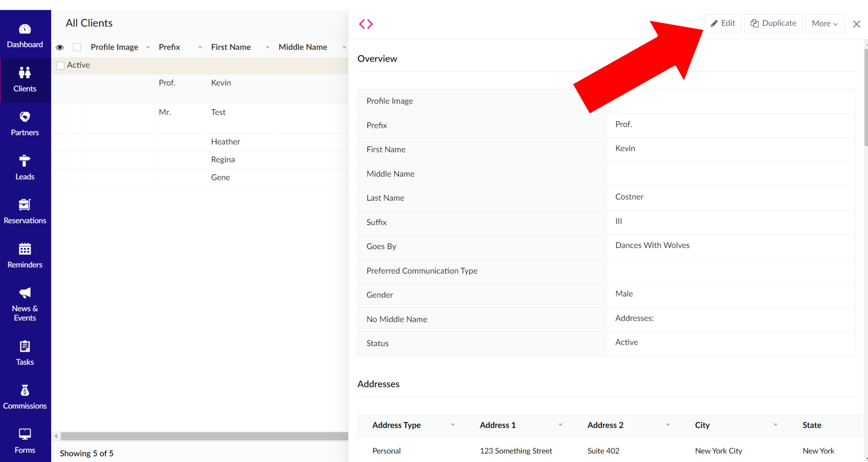Tick the Active group checkbox

tap(61, 65)
